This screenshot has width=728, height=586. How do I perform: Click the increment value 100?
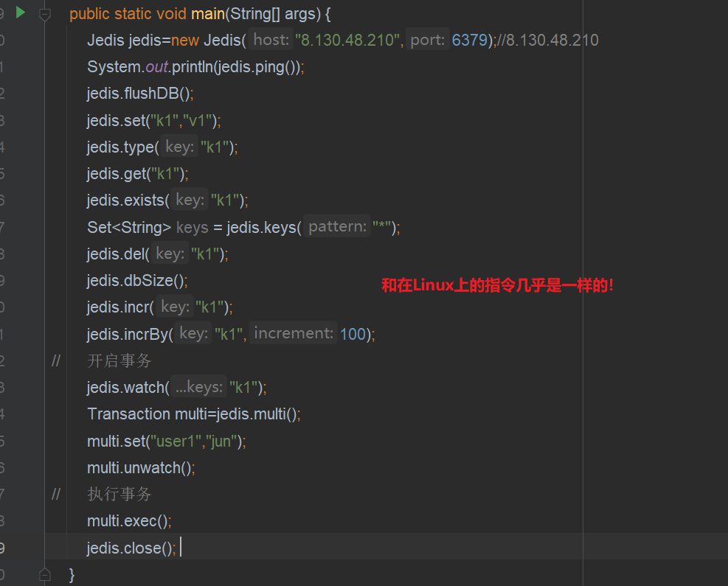coord(353,334)
